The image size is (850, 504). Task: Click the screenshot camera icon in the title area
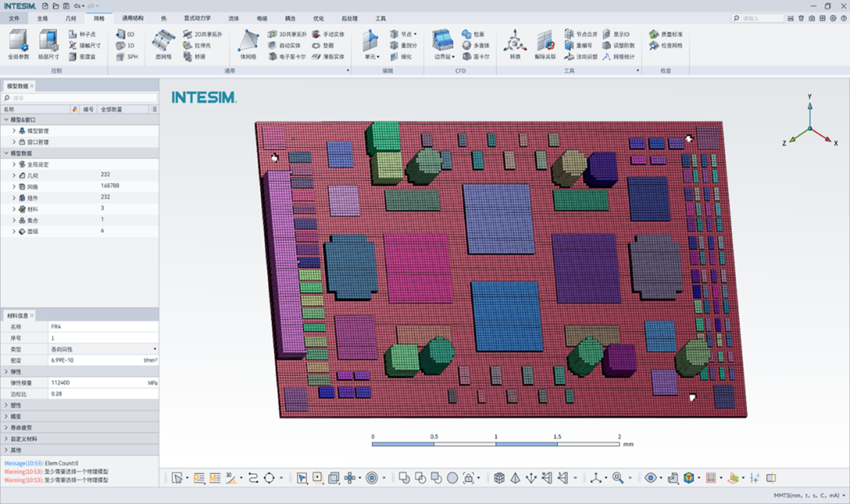pyautogui.click(x=812, y=18)
